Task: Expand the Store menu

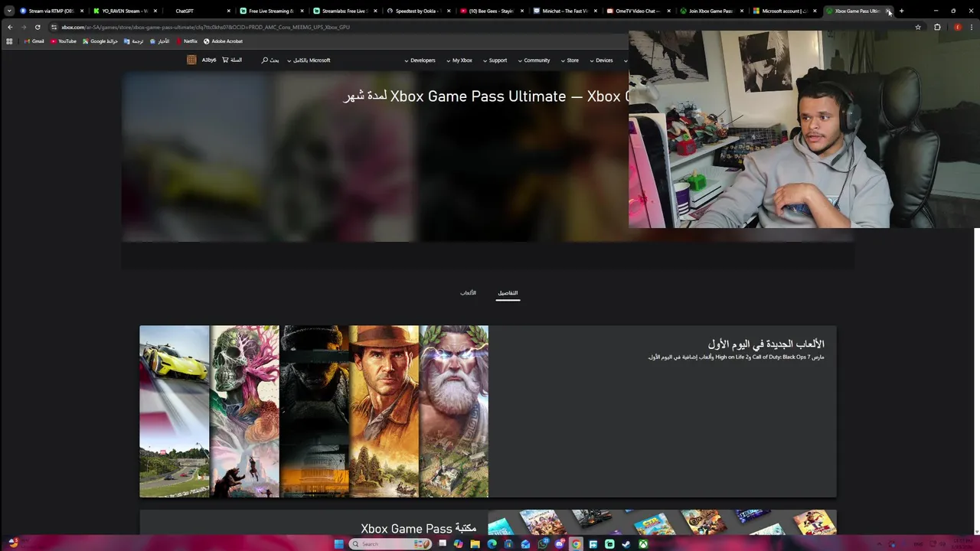Action: [x=570, y=60]
